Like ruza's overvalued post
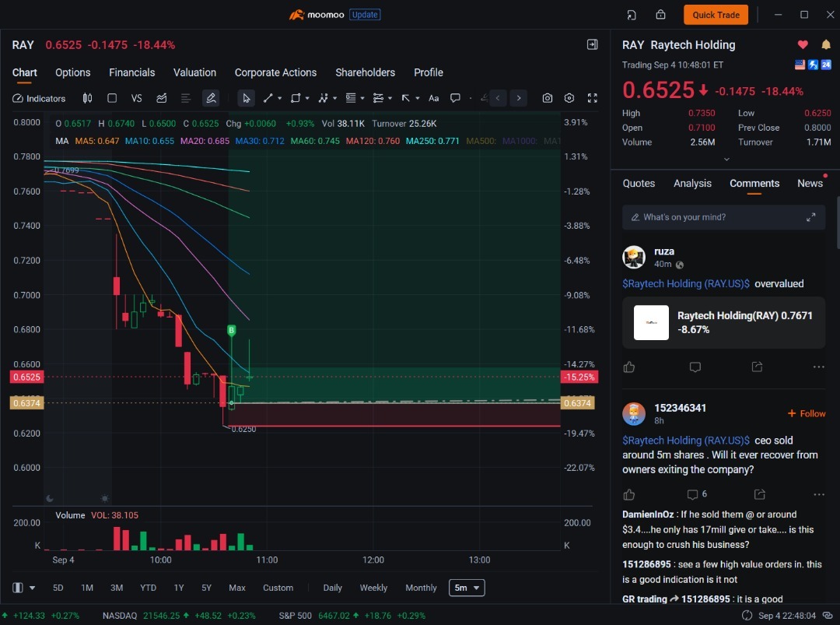The height and width of the screenshot is (625, 840). (x=629, y=367)
